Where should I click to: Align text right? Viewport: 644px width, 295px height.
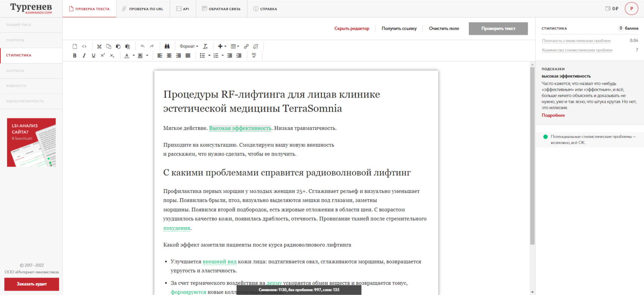178,56
